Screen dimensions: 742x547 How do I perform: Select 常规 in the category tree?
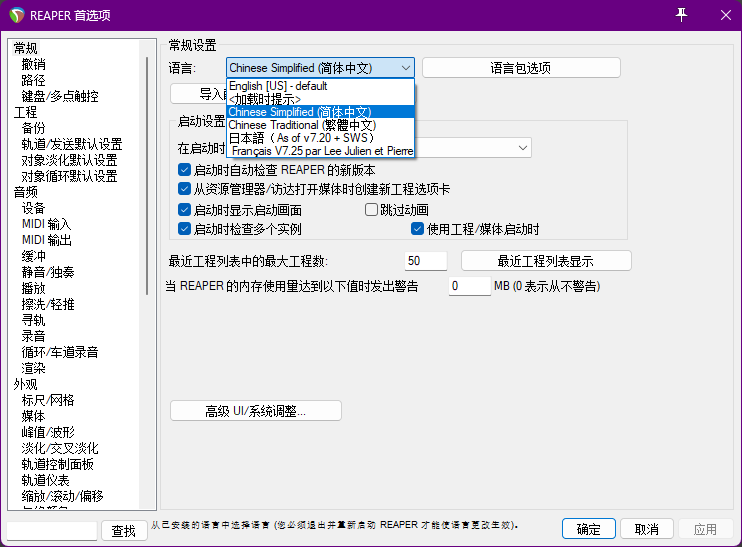(26, 48)
